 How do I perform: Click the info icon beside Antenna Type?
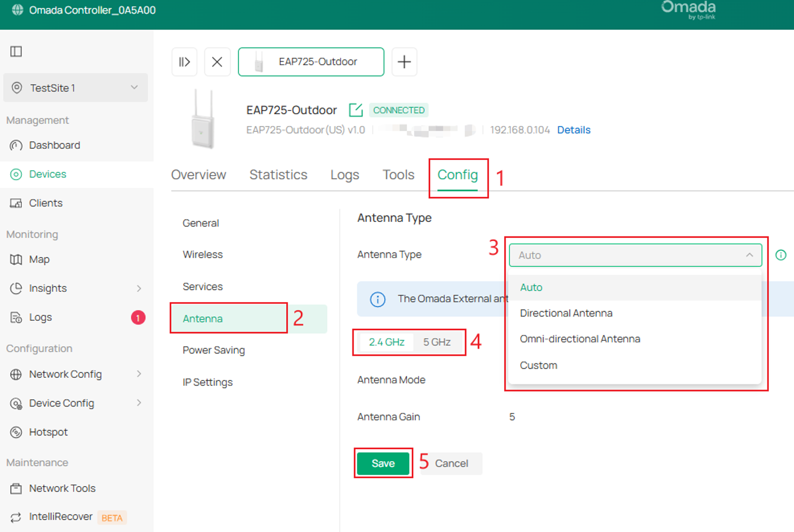pos(781,255)
